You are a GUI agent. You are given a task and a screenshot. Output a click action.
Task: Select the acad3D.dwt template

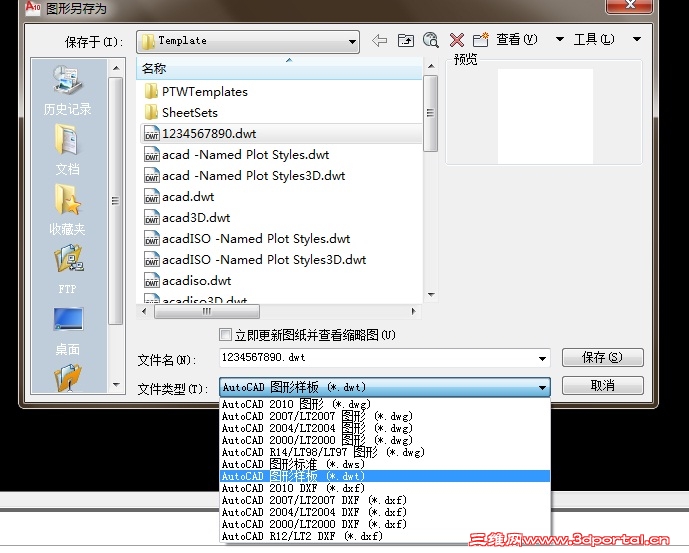click(187, 218)
